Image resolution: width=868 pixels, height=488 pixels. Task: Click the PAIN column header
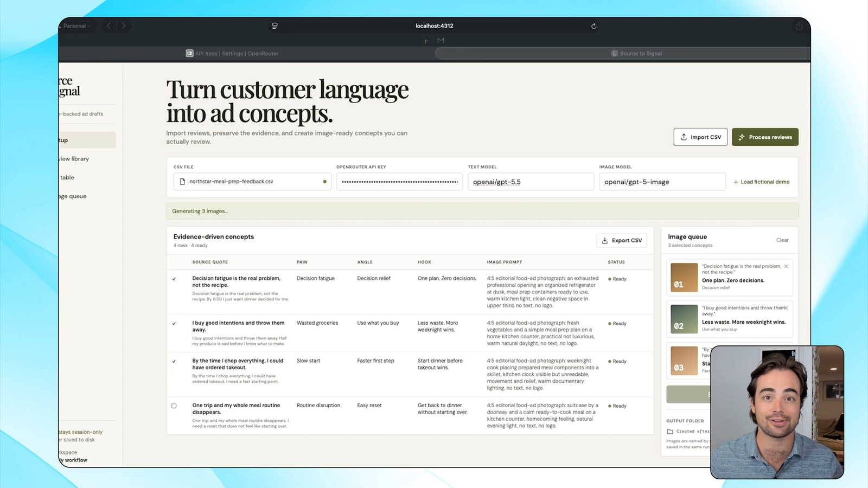click(x=302, y=262)
